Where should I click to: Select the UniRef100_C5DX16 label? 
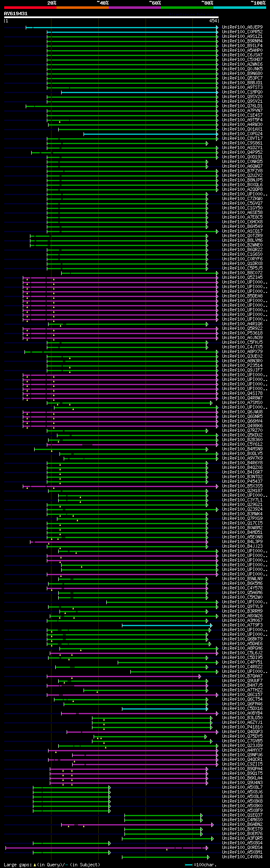[x=242, y=709]
